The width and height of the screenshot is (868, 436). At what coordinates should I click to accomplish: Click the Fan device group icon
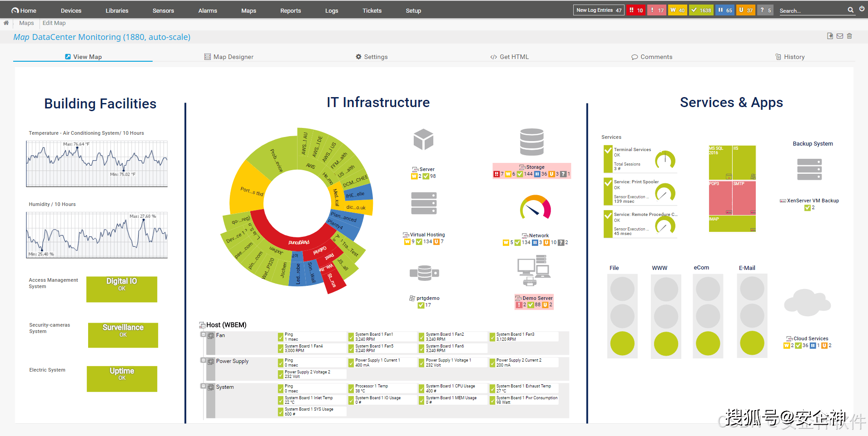[x=211, y=336]
